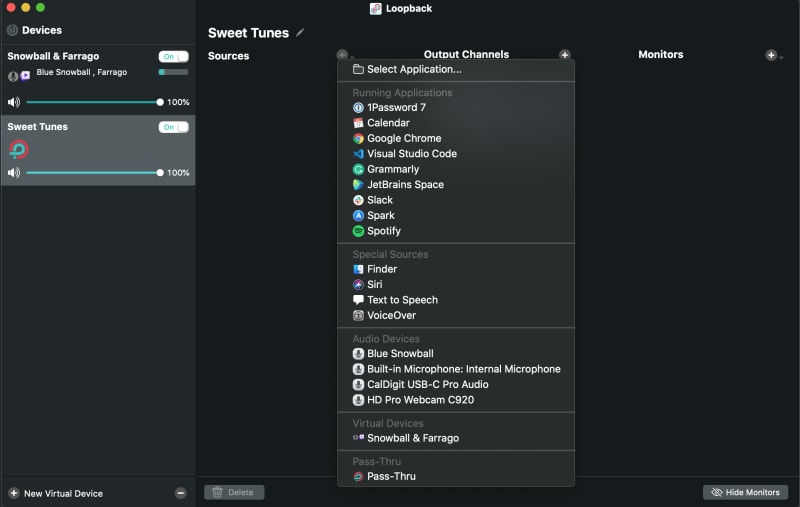Open the Sources add dropdown button
This screenshot has height=507, width=800.
pos(344,55)
